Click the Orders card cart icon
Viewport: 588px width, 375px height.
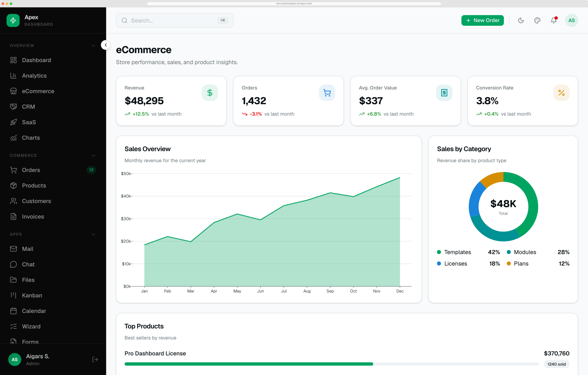point(327,93)
